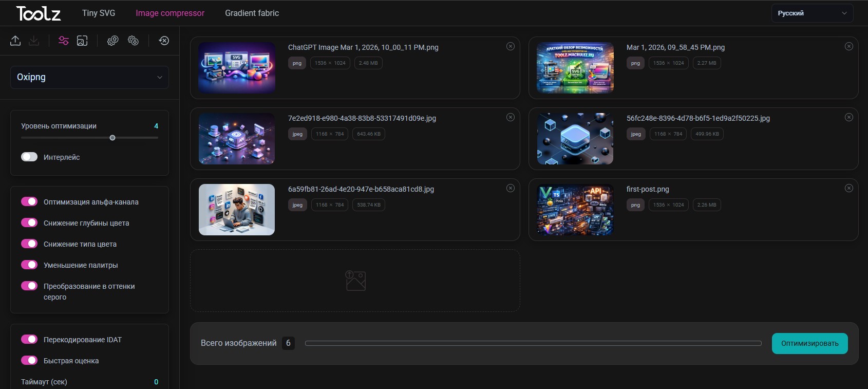Click the Toolz logo
Viewport: 868px width, 389px height.
[39, 13]
